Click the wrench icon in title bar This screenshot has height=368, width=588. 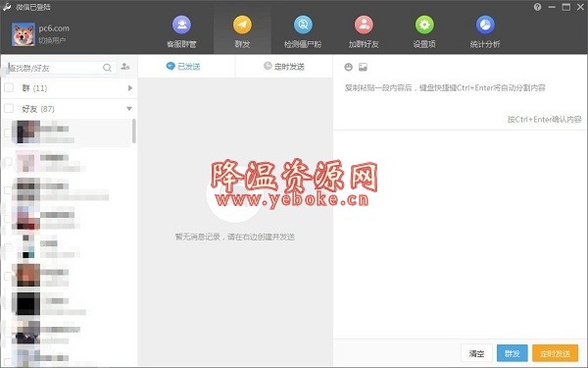point(7,7)
